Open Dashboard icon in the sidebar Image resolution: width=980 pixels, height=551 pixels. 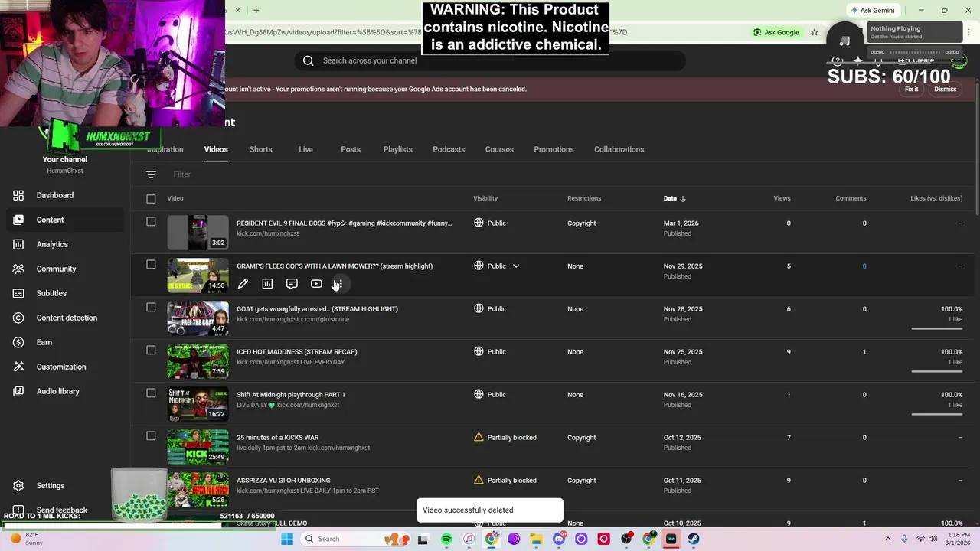point(18,195)
